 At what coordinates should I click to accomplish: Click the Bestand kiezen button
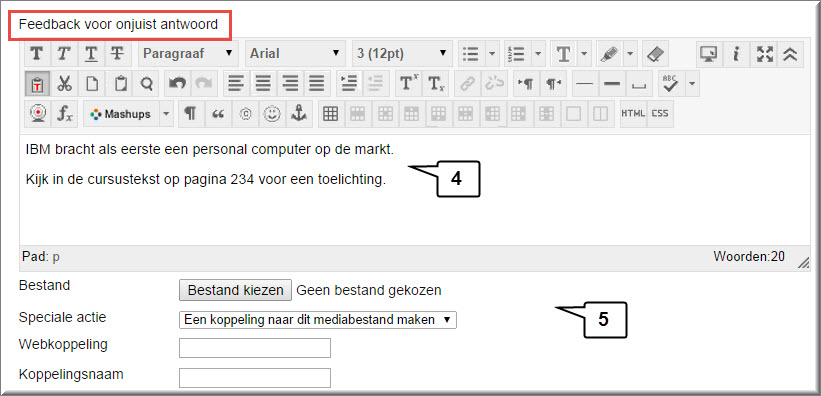click(235, 290)
